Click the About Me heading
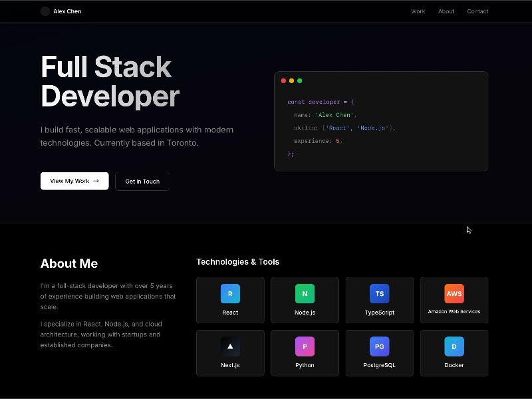The width and height of the screenshot is (532, 399). pos(68,263)
